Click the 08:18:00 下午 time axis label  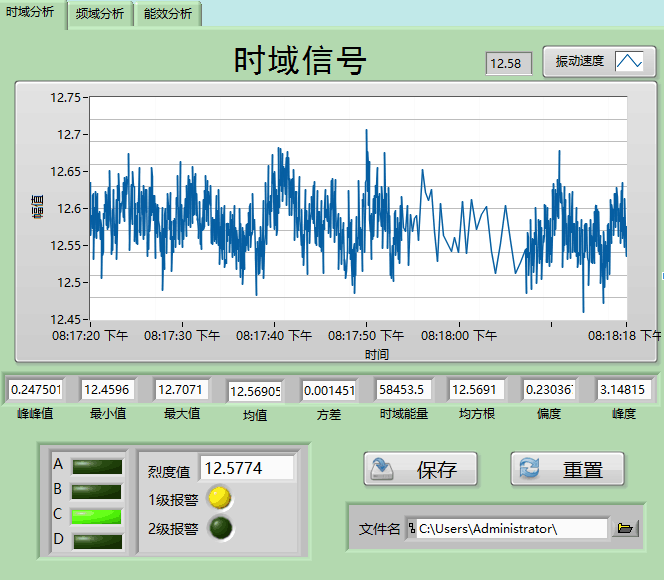(459, 336)
